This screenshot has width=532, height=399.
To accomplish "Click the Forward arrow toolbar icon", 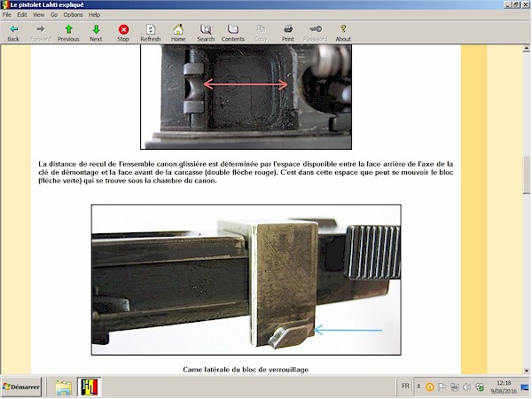I will click(x=41, y=29).
